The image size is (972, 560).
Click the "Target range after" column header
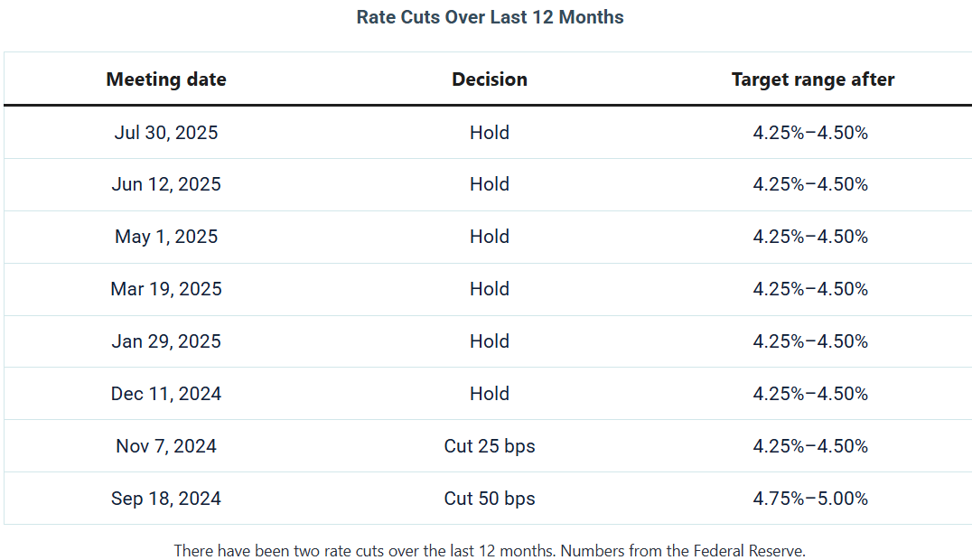point(812,79)
